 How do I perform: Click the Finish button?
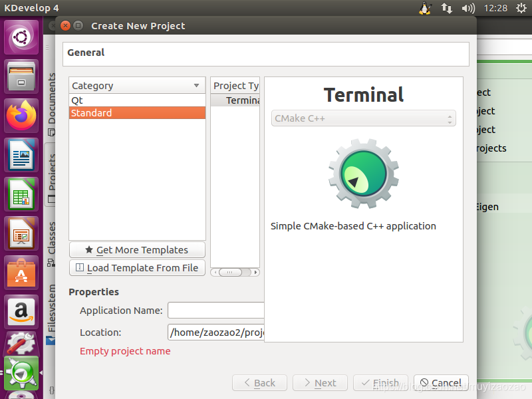tap(380, 383)
